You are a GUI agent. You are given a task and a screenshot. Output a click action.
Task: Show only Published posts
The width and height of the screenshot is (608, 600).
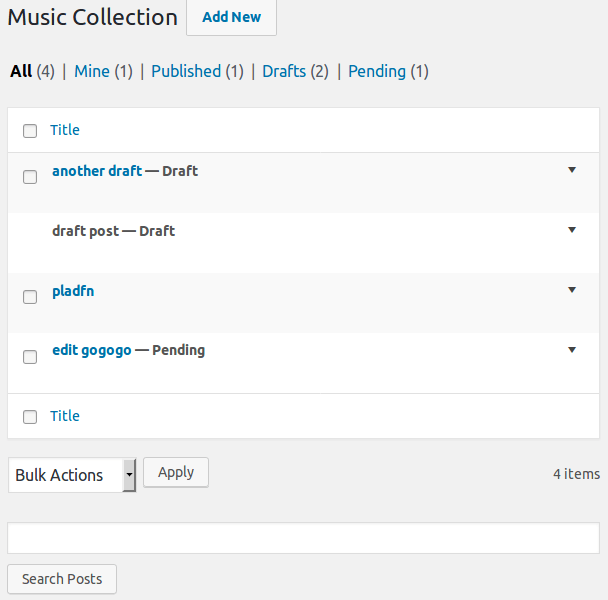pos(186,71)
